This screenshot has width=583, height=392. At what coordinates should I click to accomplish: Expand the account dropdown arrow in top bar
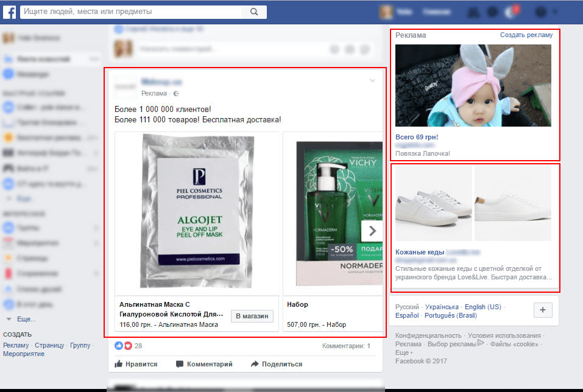[x=555, y=12]
